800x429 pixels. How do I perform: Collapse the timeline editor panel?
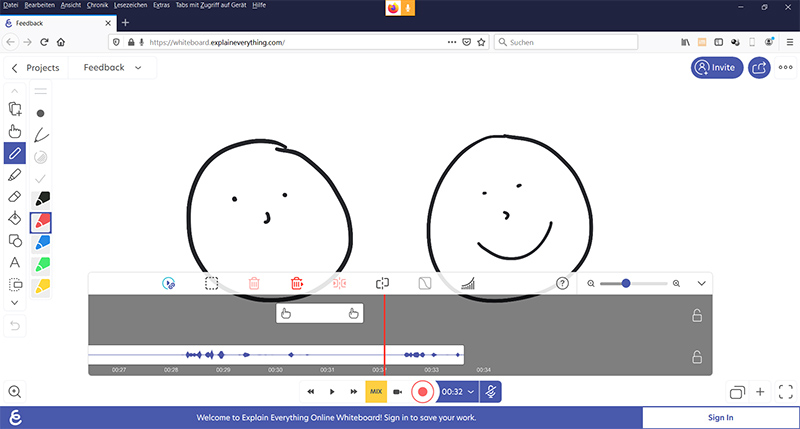point(702,284)
